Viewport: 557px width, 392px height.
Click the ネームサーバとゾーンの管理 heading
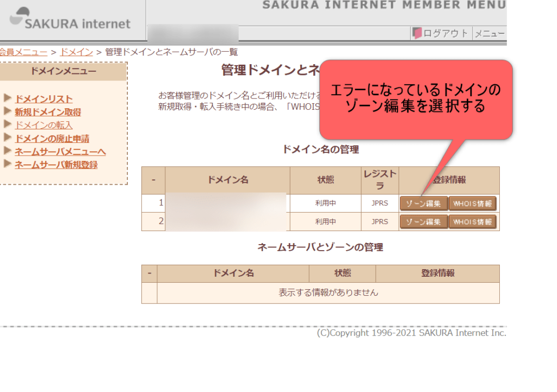point(320,247)
